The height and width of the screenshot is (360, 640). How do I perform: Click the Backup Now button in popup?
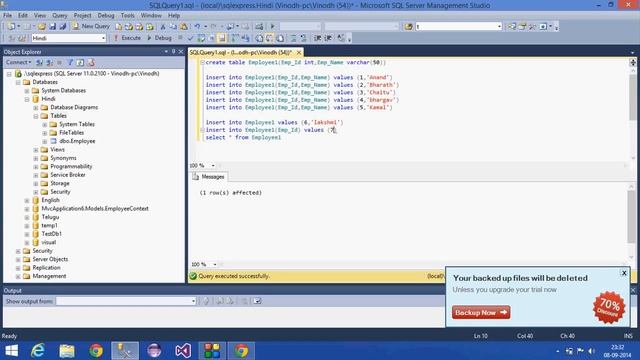coord(481,313)
